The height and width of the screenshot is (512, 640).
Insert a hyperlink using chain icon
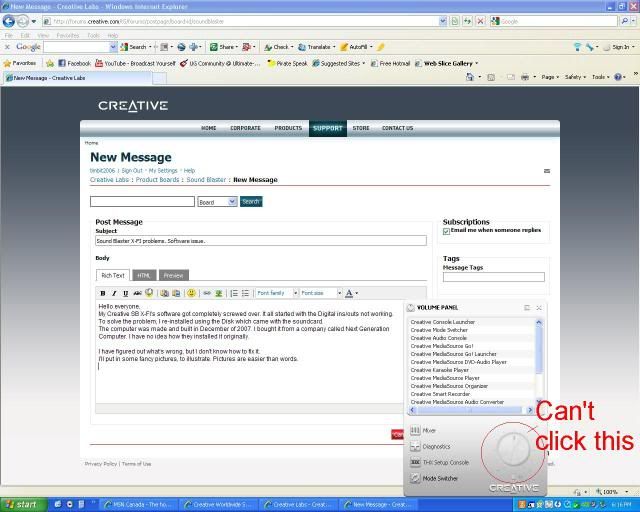click(207, 293)
